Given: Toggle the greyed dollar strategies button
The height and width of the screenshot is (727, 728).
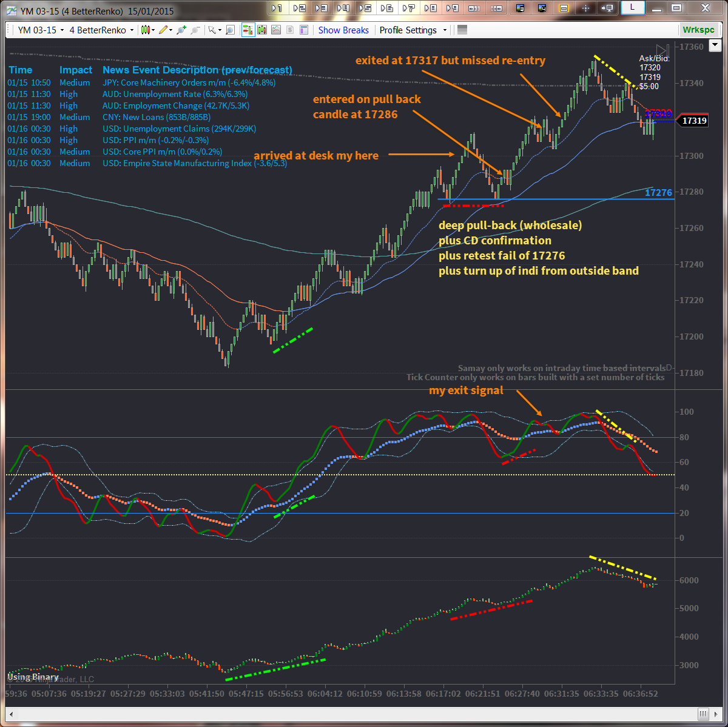Looking at the screenshot, I should click(x=290, y=30).
